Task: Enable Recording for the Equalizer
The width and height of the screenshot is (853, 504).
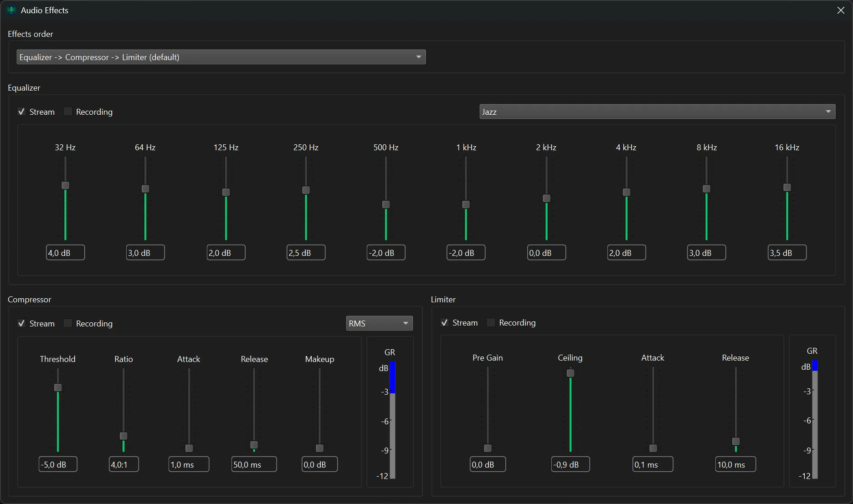Action: coord(67,112)
